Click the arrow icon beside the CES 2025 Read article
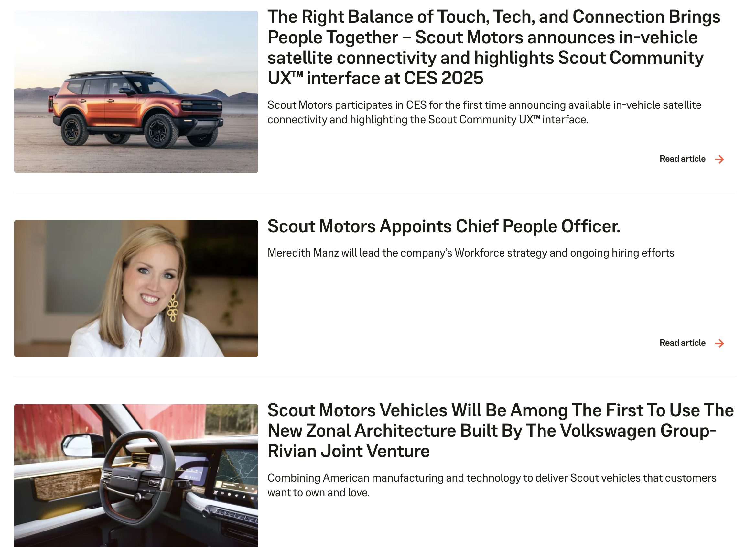 pyautogui.click(x=719, y=159)
